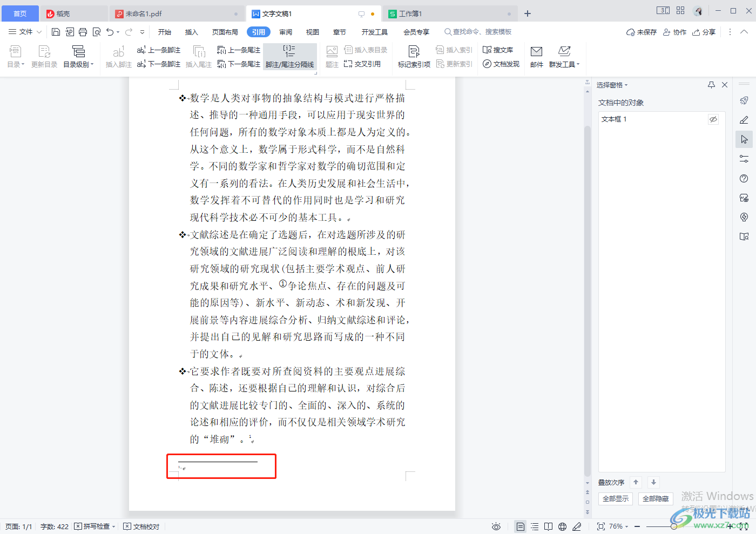The height and width of the screenshot is (534, 756).
Task: Toggle 文档校对 document proofing
Action: pyautogui.click(x=141, y=526)
